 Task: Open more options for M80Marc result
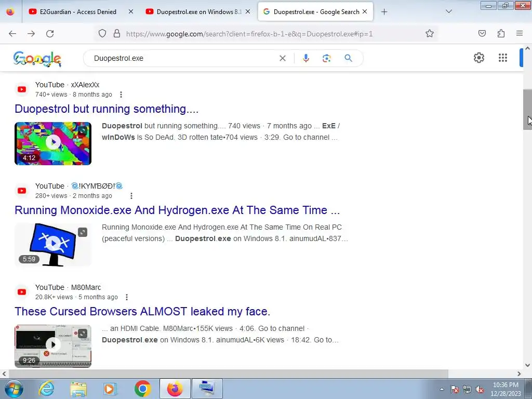[127, 297]
